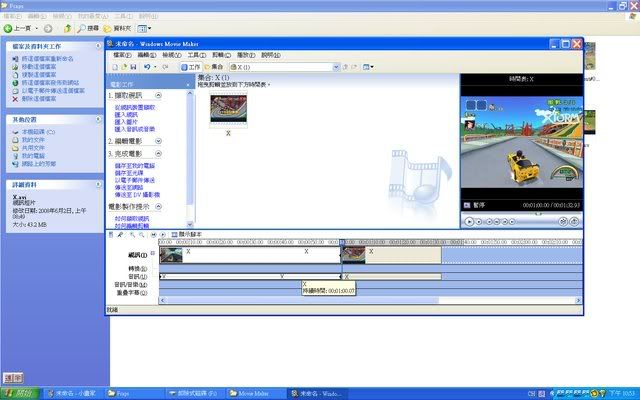Toggle the 工作 (Tasks) pane button
The width and height of the screenshot is (640, 400).
[189, 67]
